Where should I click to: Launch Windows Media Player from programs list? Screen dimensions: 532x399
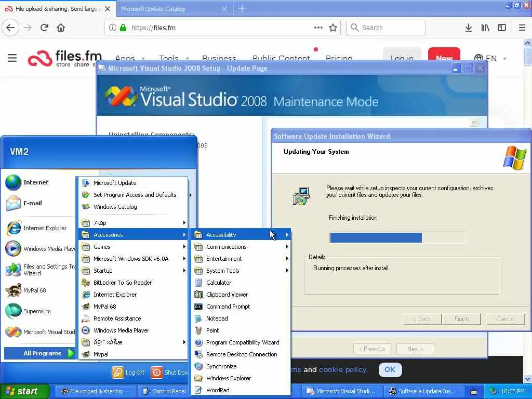(x=133, y=330)
